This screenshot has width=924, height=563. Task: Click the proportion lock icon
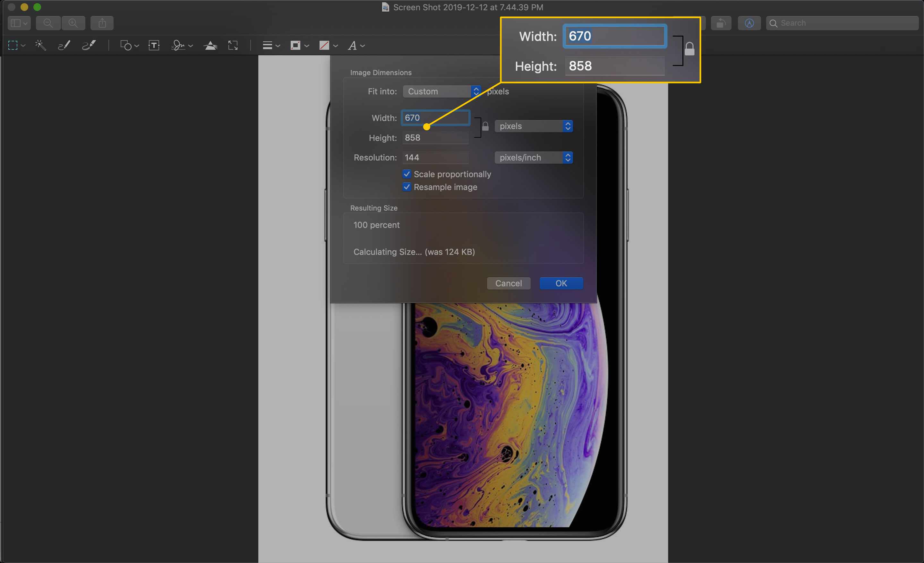(485, 126)
